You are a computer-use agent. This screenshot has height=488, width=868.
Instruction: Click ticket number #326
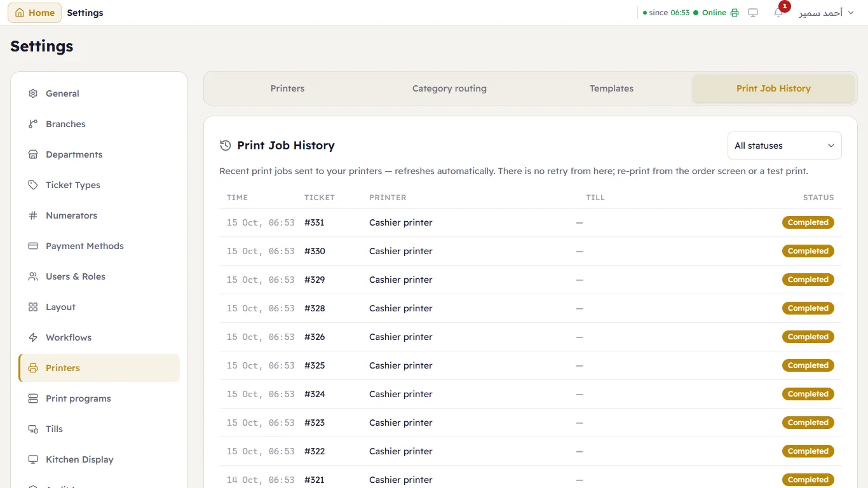(x=315, y=337)
